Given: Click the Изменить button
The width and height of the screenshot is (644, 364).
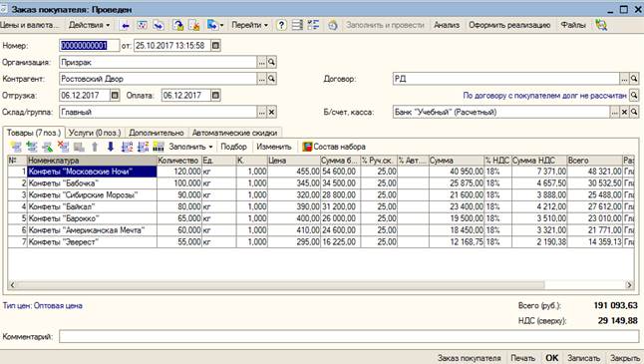Looking at the screenshot, I should click(274, 147).
